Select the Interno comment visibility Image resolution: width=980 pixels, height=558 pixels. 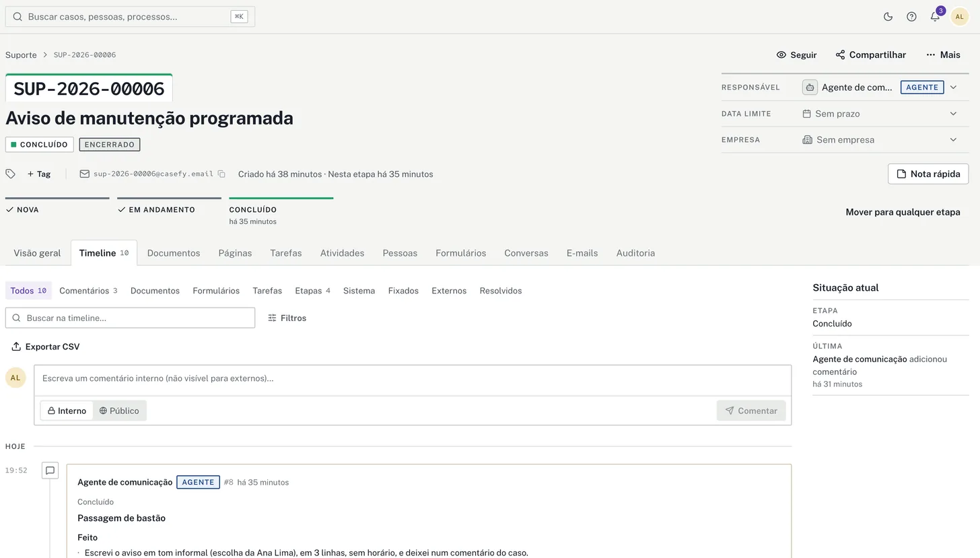[x=67, y=411]
